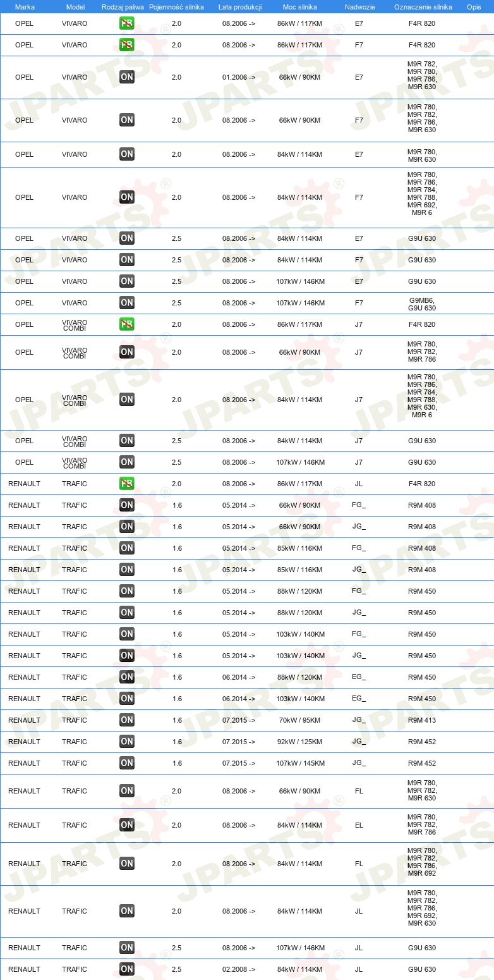Image resolution: width=494 pixels, height=980 pixels.
Task: Click the 02.2008 -> production date cell
Action: [x=239, y=969]
